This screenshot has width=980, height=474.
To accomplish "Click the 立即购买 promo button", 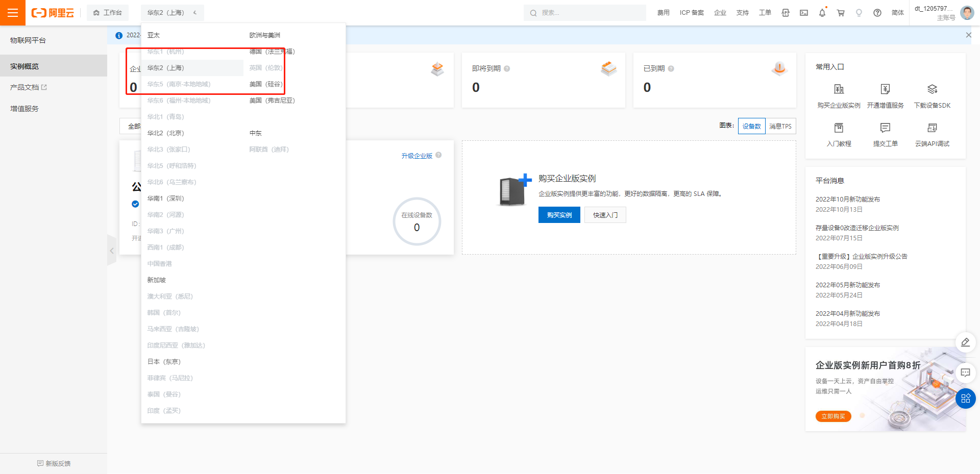I will pyautogui.click(x=834, y=416).
